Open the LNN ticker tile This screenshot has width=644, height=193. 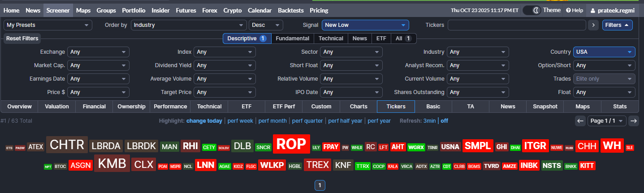206,165
